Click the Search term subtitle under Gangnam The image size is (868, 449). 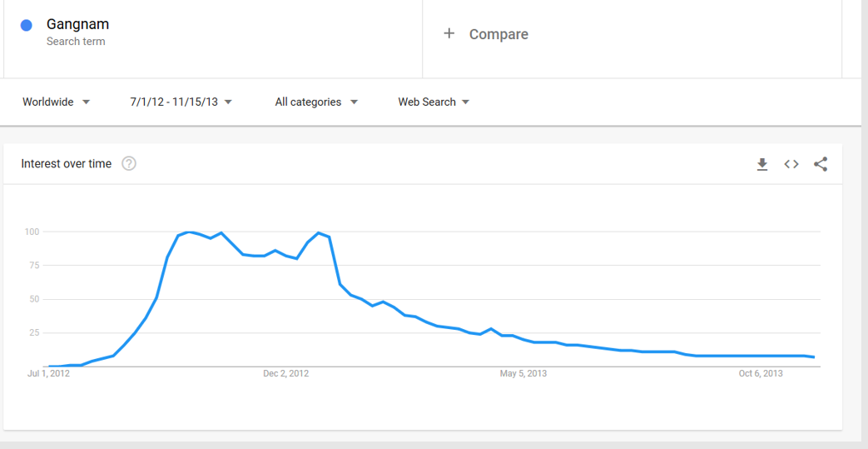coord(76,42)
